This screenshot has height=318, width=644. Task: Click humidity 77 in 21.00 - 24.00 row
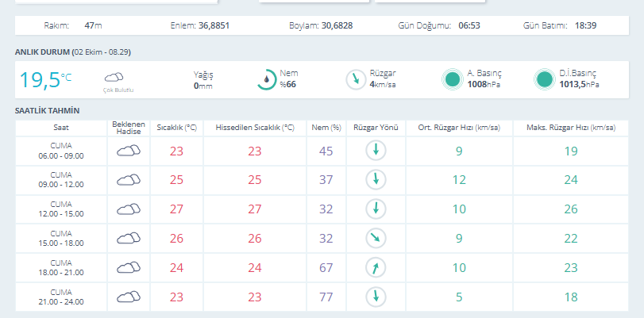326,297
